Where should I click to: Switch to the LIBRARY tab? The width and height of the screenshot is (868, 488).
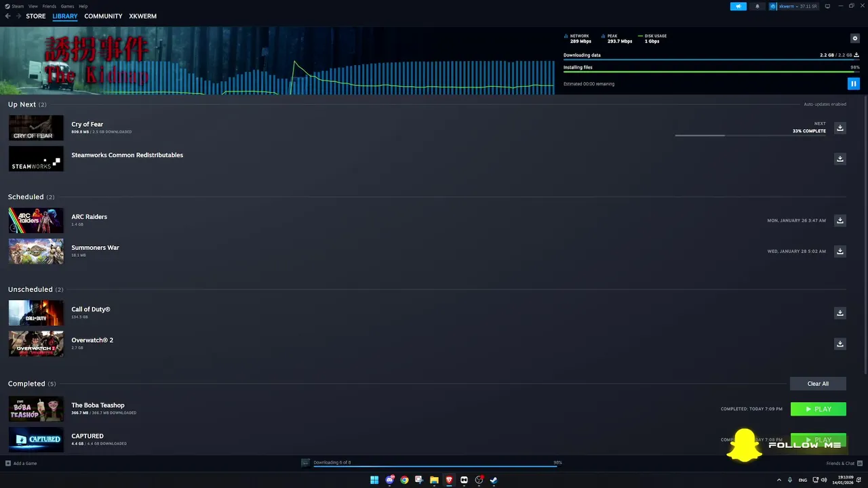65,16
